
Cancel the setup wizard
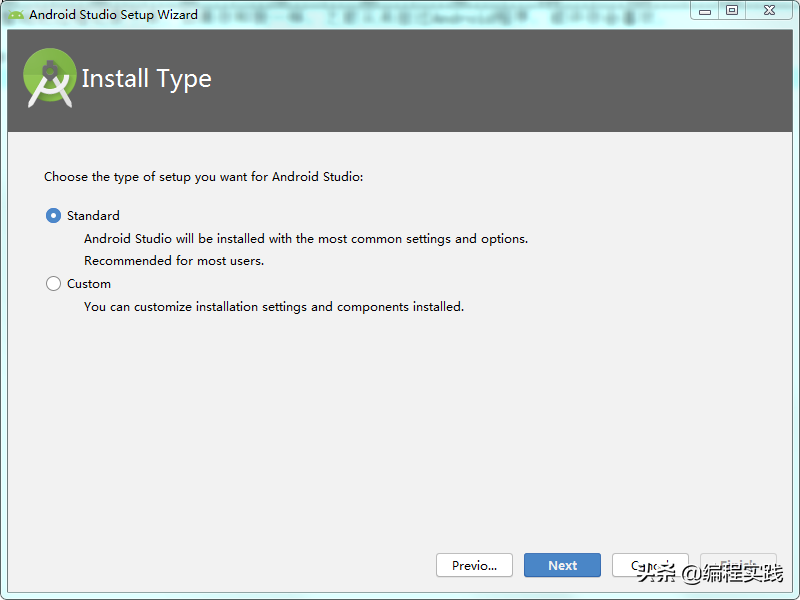[650, 565]
